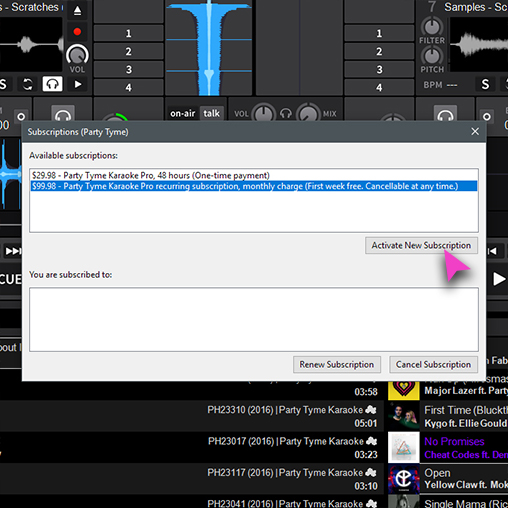The image size is (508, 508).
Task: Select the PH23017 (2016) Party Tyme Karaoke row
Action: (192, 447)
